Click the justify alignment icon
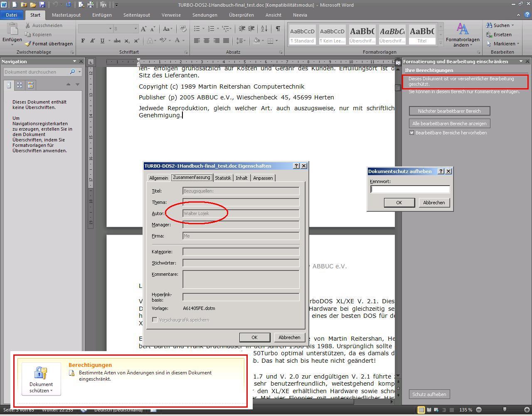Viewport: 532px width, 416px height. (x=226, y=41)
